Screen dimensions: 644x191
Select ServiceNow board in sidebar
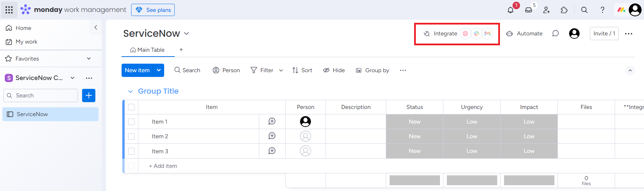coord(50,114)
